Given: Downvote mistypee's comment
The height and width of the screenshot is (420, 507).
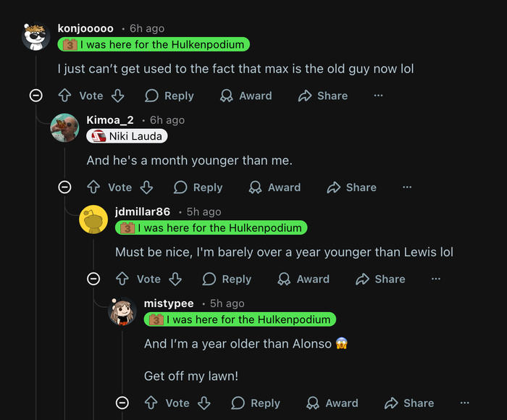Looking at the screenshot, I should click(204, 403).
